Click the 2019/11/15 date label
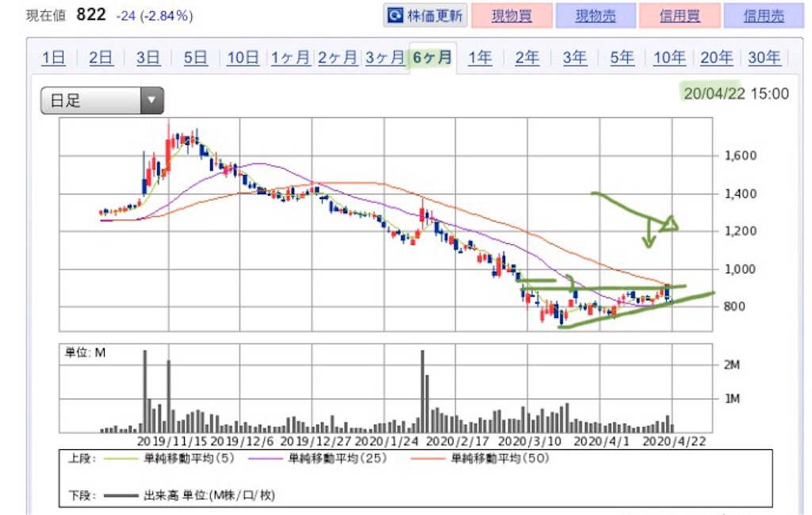The width and height of the screenshot is (812, 515). [172, 441]
